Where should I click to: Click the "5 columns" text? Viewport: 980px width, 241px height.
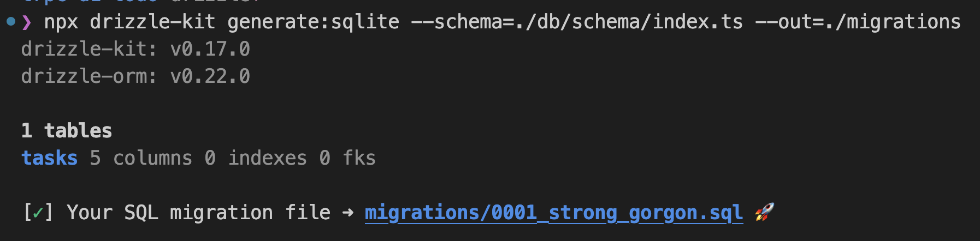(141, 158)
